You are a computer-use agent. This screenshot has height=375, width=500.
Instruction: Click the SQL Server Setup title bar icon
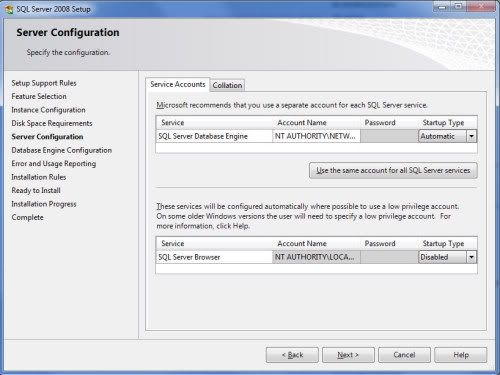tap(9, 9)
